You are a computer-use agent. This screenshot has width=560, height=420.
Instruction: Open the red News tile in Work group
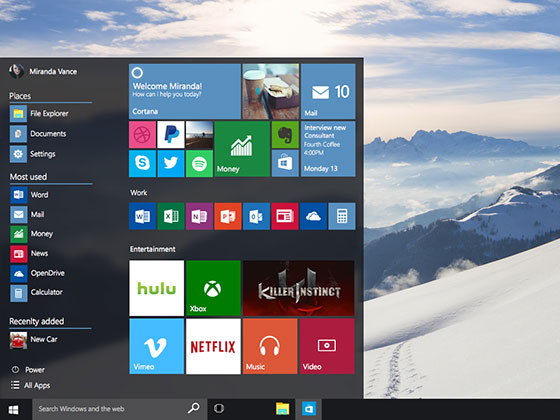click(285, 216)
